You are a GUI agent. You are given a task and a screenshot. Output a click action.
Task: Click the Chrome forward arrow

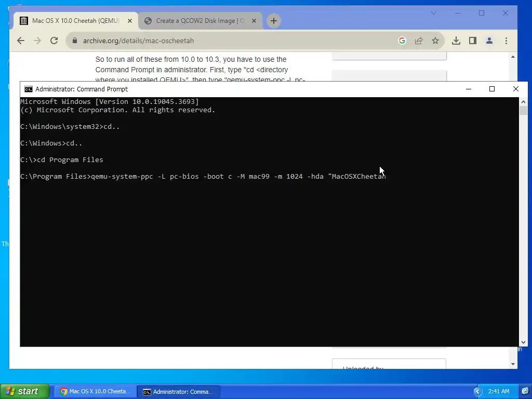point(37,41)
